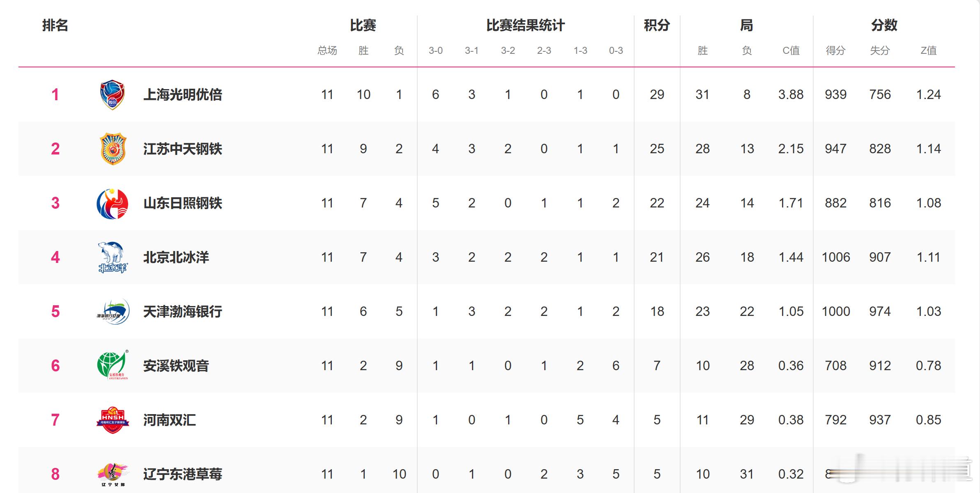Click the Z值 sub-column header
Viewport: 980px width, 493px height.
[x=928, y=51]
